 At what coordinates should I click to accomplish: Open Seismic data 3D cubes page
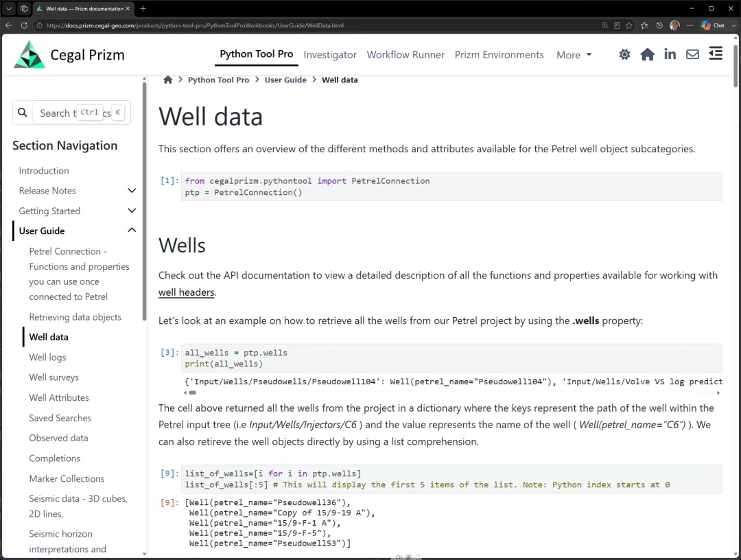78,506
